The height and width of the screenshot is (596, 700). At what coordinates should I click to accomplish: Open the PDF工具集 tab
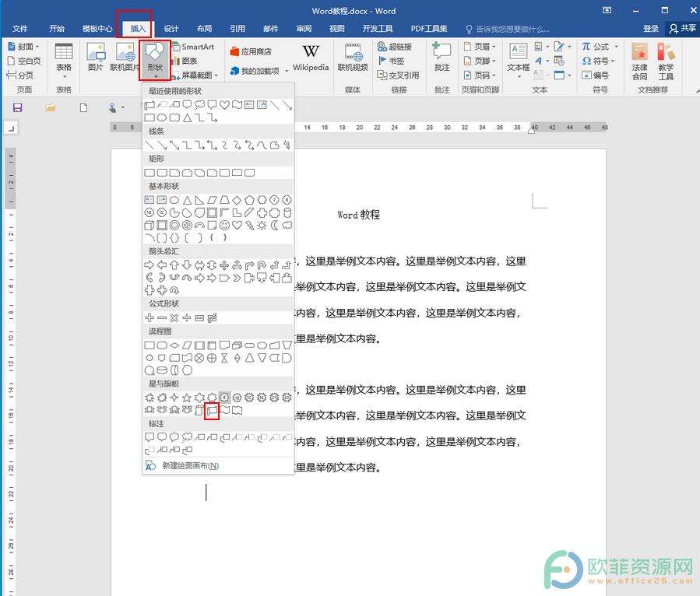tap(428, 29)
